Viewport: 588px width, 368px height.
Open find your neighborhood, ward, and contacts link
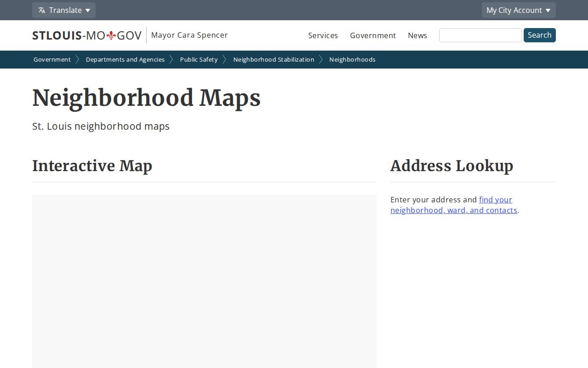454,205
